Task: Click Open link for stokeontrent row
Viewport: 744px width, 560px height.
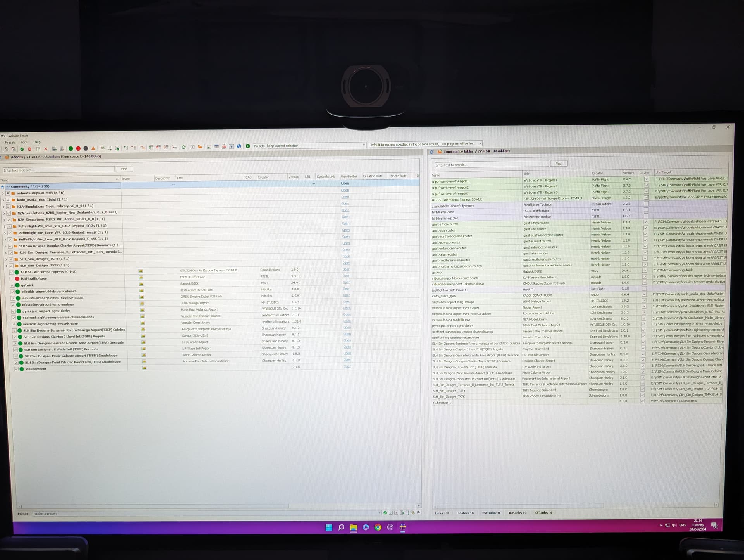Action: click(347, 366)
